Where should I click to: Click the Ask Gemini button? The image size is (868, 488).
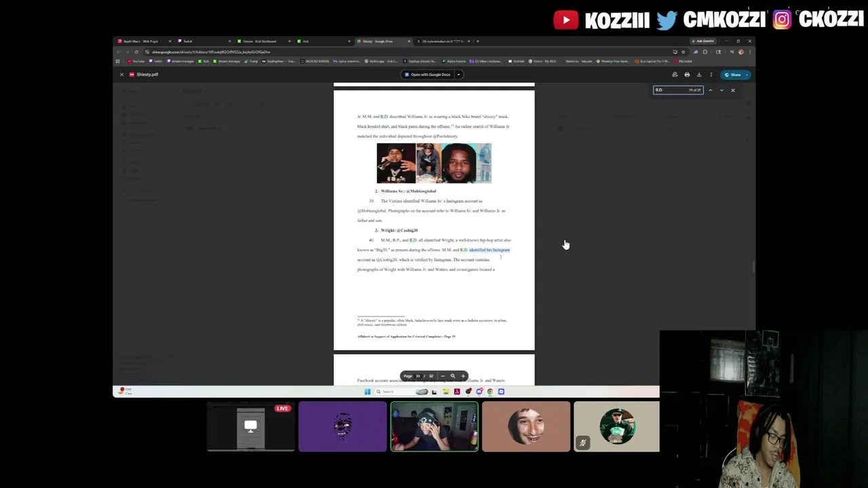pyautogui.click(x=703, y=41)
